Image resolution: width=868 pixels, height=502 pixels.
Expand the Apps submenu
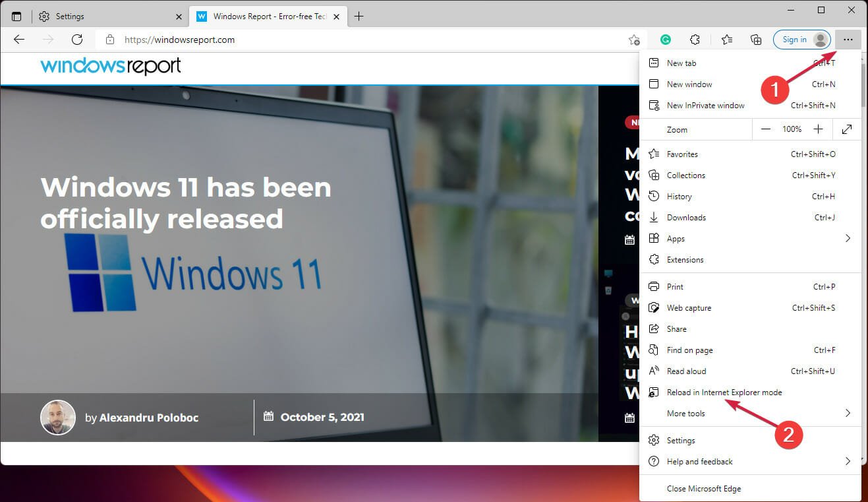pyautogui.click(x=750, y=239)
